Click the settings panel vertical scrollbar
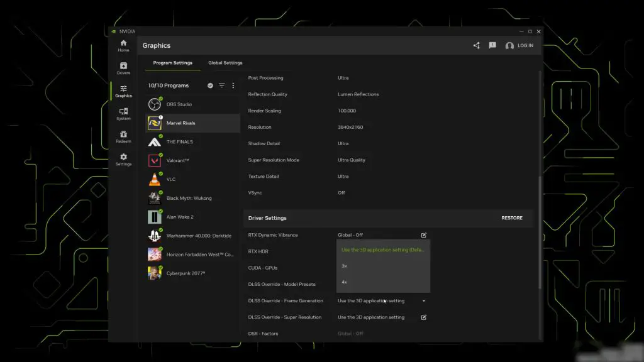The image size is (644, 362). coord(540,233)
